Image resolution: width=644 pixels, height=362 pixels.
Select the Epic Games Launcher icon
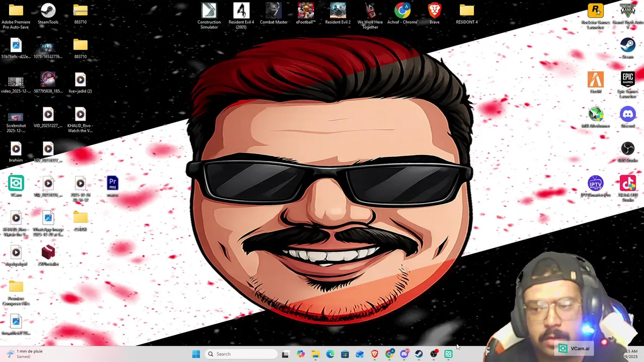(x=628, y=85)
